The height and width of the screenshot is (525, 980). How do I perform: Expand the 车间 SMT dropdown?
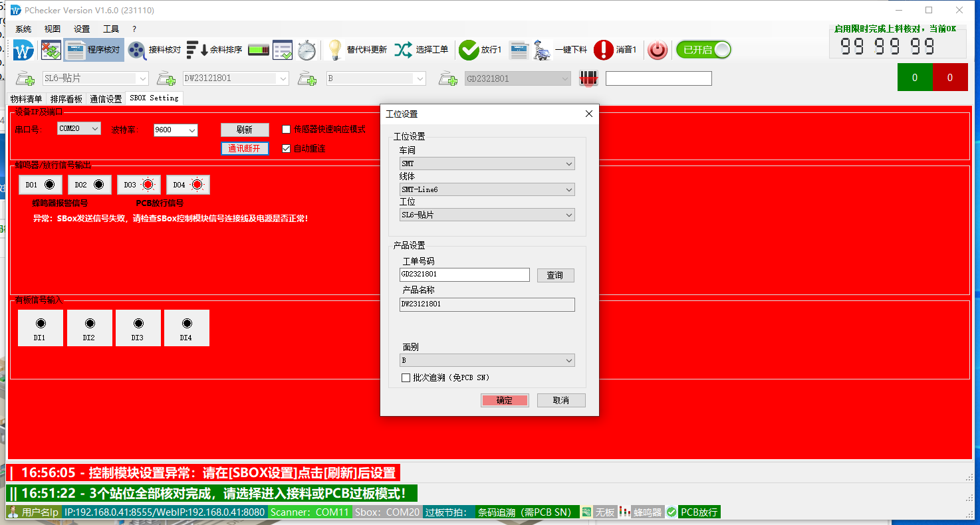pyautogui.click(x=487, y=163)
